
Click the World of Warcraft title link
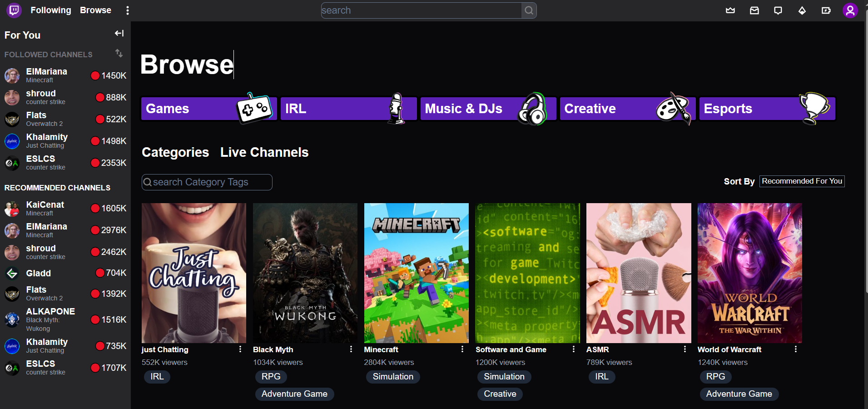coord(729,349)
